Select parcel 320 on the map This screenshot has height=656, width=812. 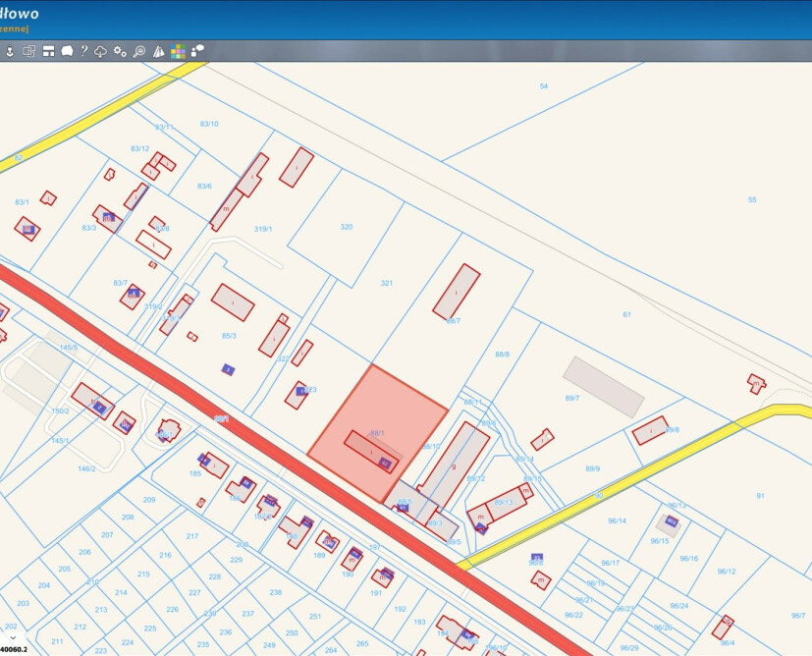click(x=346, y=227)
